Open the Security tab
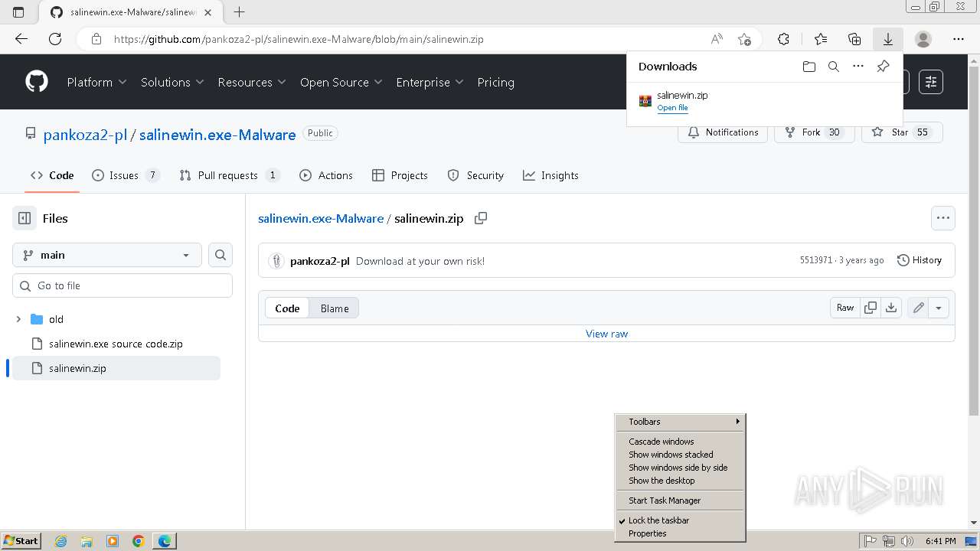The image size is (980, 551). pyautogui.click(x=475, y=175)
